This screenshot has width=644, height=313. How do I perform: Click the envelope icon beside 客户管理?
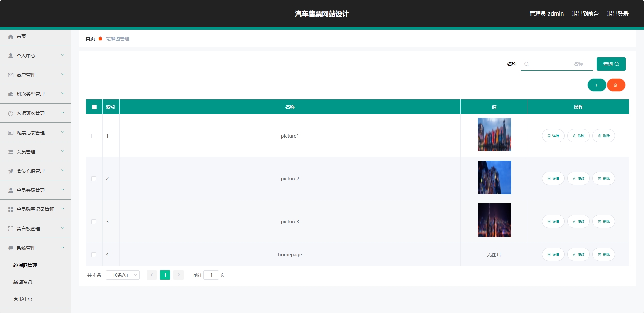[x=11, y=75]
